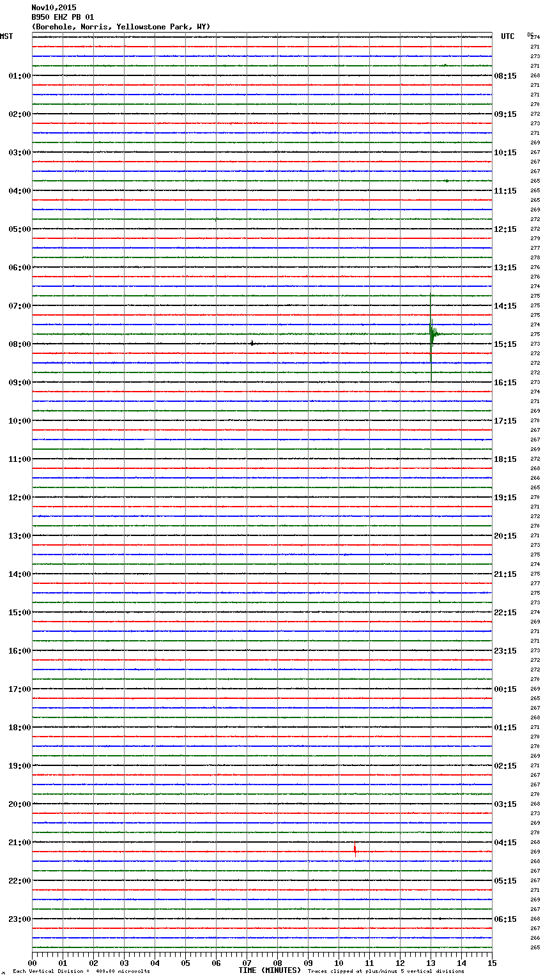
Task: Click the white gap on the 10:30 blue trace
Action: pyautogui.click(x=149, y=440)
